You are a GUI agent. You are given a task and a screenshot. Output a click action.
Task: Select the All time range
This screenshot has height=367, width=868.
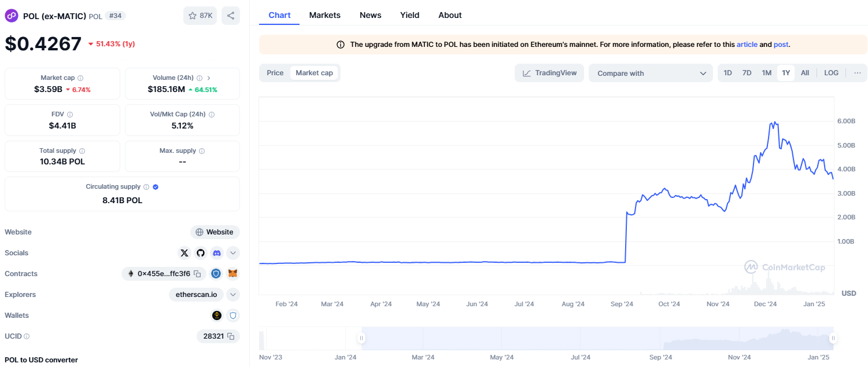(x=805, y=73)
